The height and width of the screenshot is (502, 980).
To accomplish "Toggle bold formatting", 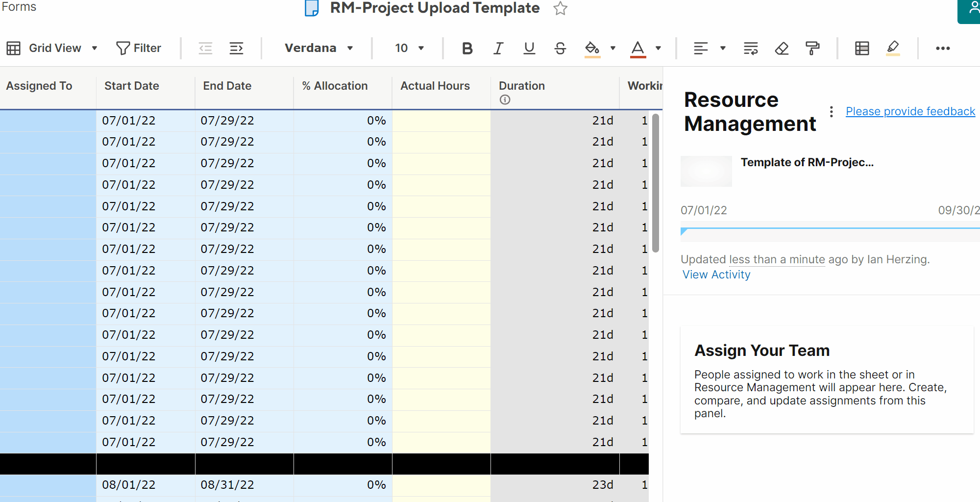I will (467, 48).
